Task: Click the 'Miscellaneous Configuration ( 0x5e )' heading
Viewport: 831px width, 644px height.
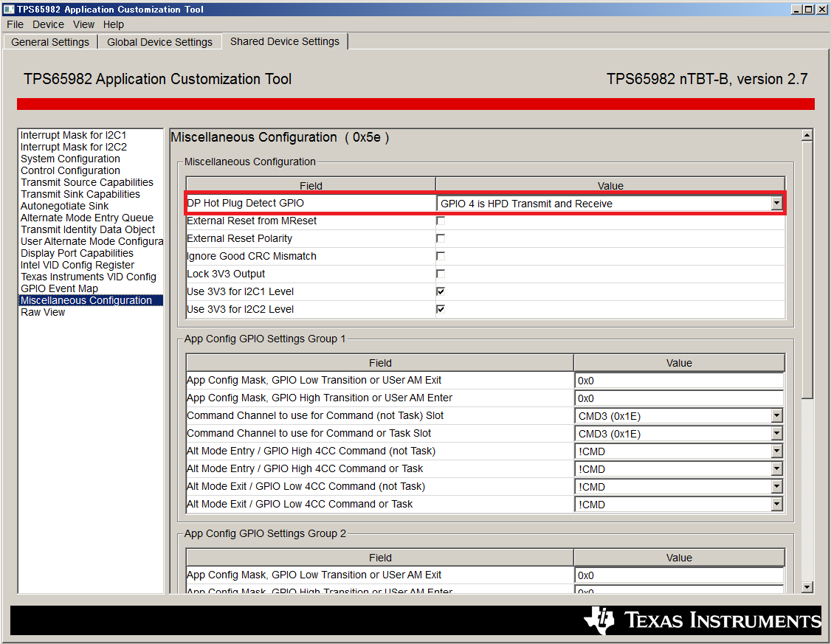Action: pyautogui.click(x=280, y=137)
